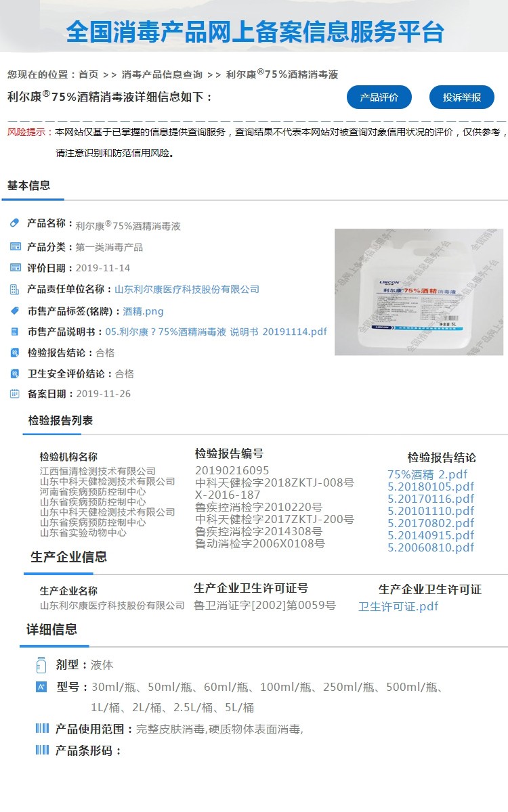The image size is (508, 812).
Task: Select license number 鲁卫消证字[2002]第0059号
Action: [265, 606]
